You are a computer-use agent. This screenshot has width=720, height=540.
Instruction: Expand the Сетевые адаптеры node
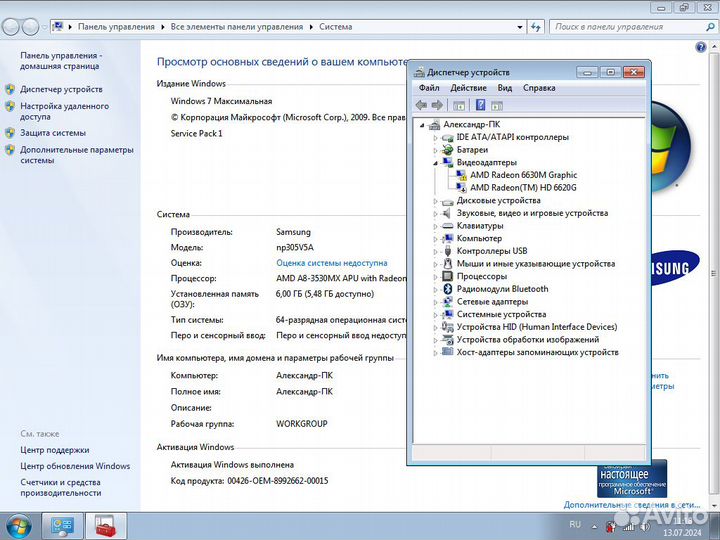point(435,302)
